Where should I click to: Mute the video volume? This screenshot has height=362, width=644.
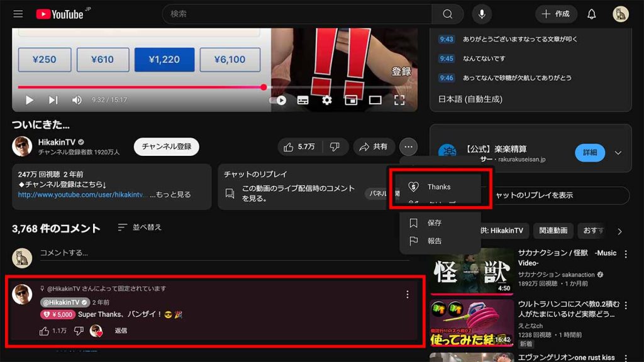pyautogui.click(x=76, y=100)
